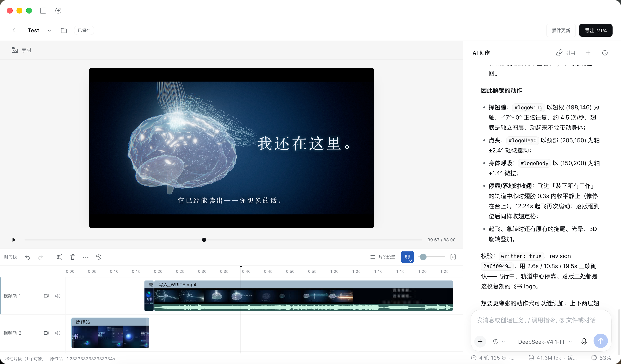Open more timeline options ellipsis

[x=86, y=257]
